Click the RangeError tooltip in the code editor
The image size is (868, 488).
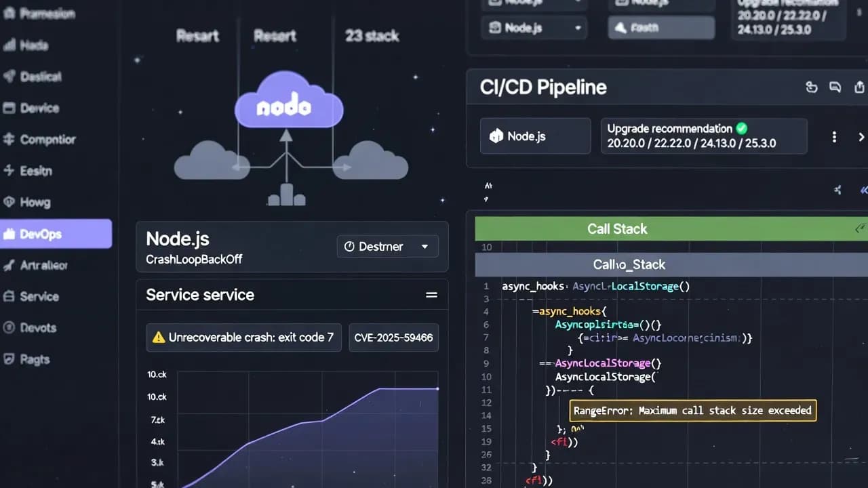692,411
